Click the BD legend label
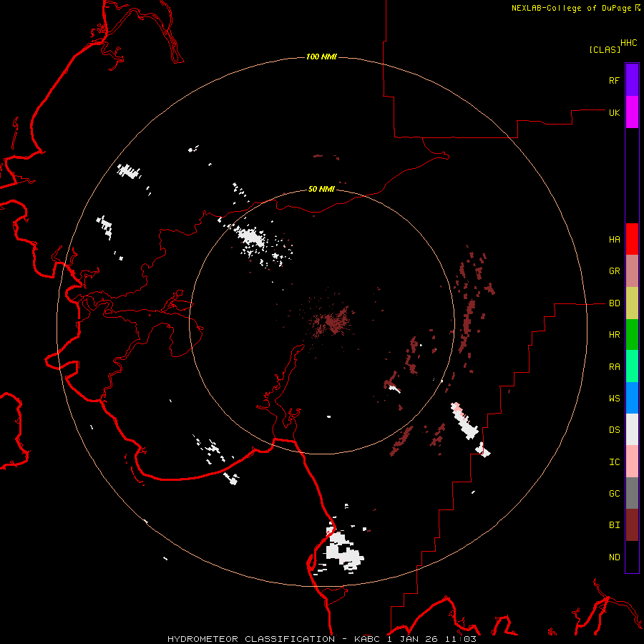The width and height of the screenshot is (644, 644). 615,303
